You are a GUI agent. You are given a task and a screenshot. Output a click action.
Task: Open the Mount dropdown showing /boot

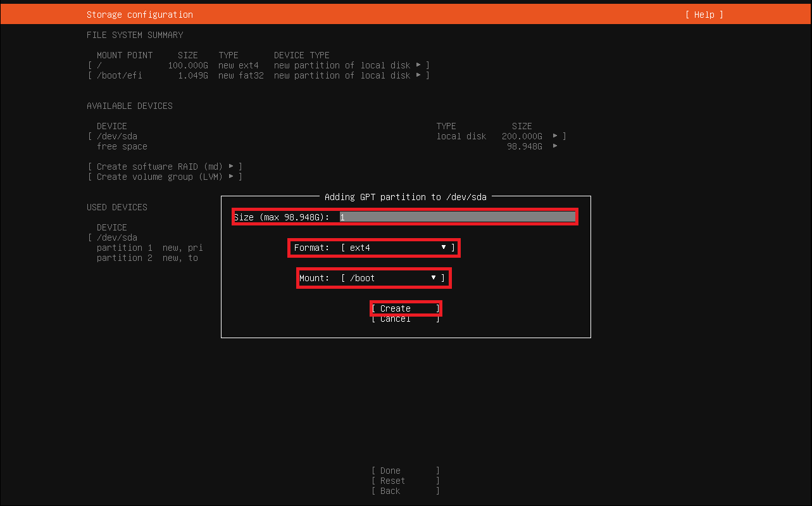393,278
